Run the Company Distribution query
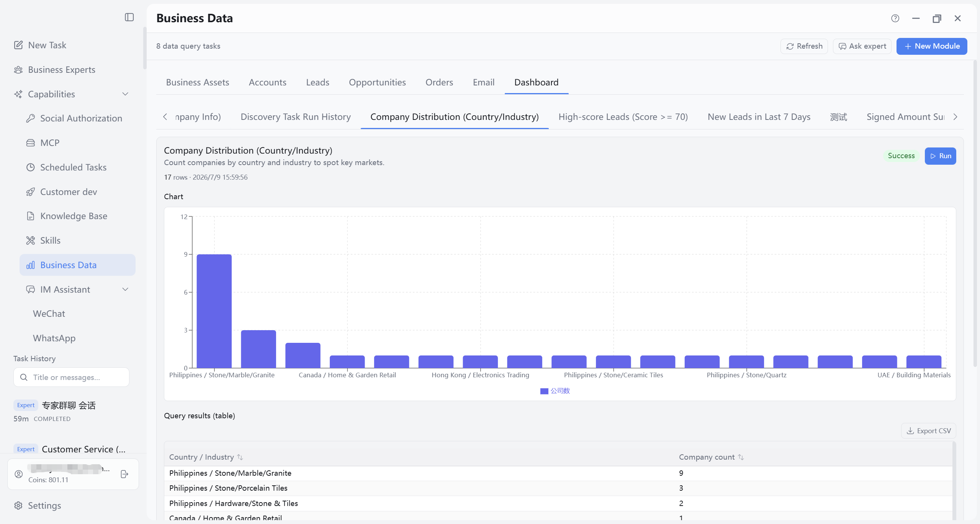Screen dimensions: 980x524 click(x=941, y=156)
